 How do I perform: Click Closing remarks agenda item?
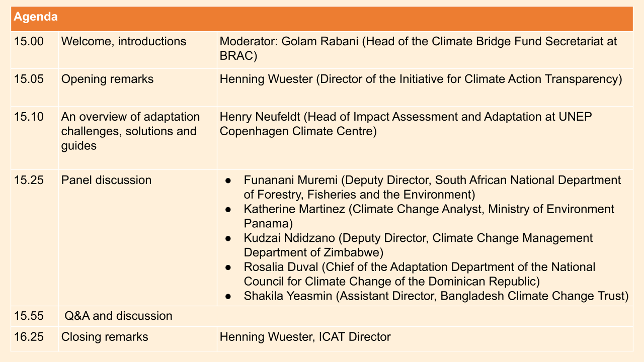(105, 337)
